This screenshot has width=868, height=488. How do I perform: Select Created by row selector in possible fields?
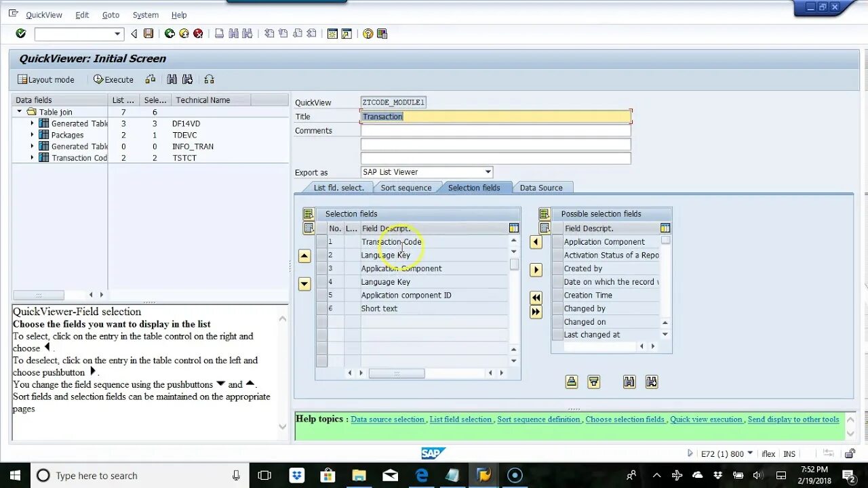tap(557, 268)
